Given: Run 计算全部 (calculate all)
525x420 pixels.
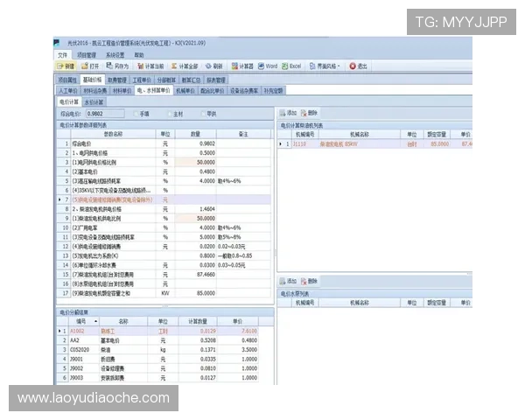Looking at the screenshot, I should [x=185, y=66].
